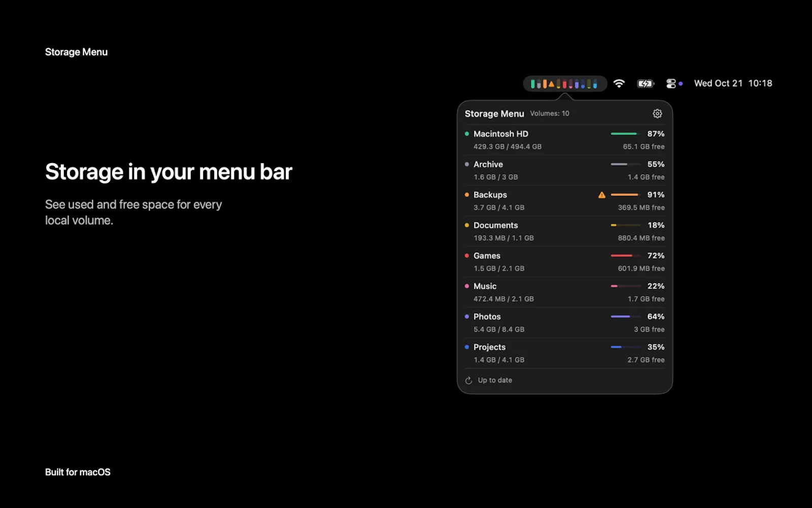Select the Music volume name
The width and height of the screenshot is (812, 508).
pos(485,286)
